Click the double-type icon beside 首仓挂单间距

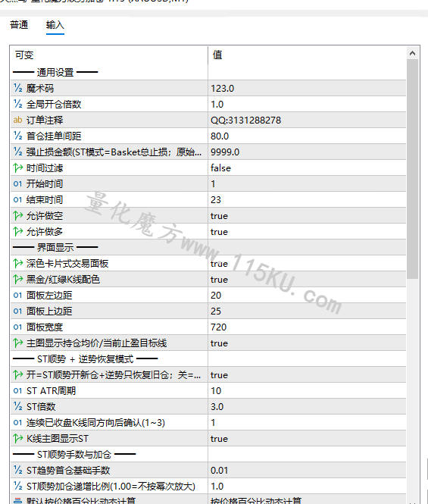point(17,136)
